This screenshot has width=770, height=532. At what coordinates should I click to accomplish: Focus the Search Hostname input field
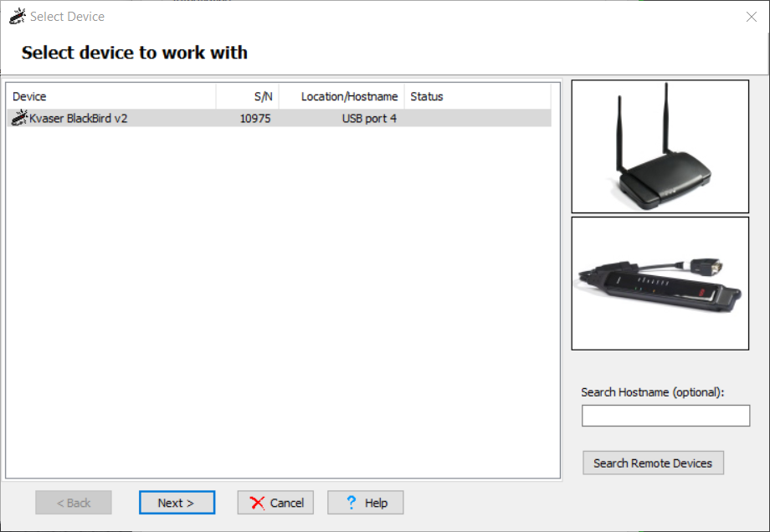(665, 416)
